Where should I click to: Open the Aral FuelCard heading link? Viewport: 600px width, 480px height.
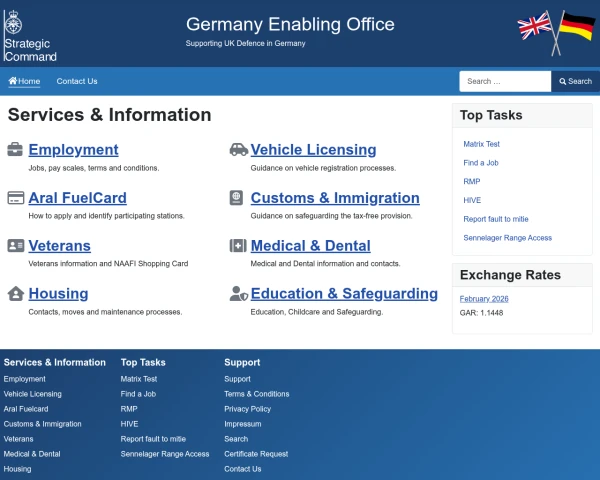click(77, 198)
